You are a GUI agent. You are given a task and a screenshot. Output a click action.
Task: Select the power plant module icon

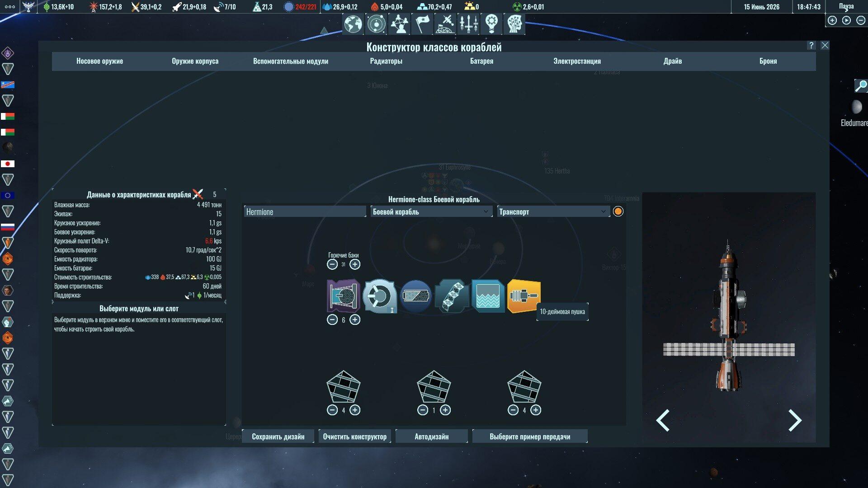coord(379,296)
